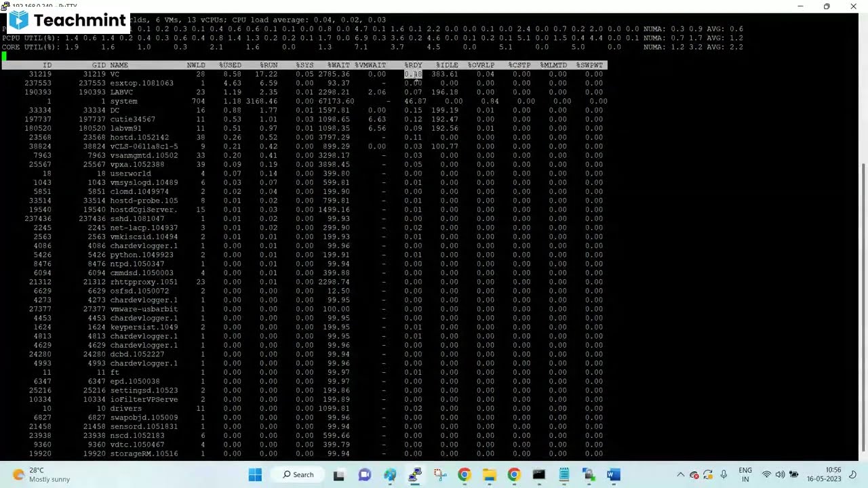Open Chrome icon beside the Snipping Tool
Screen dimensions: 868x488
coord(465,475)
